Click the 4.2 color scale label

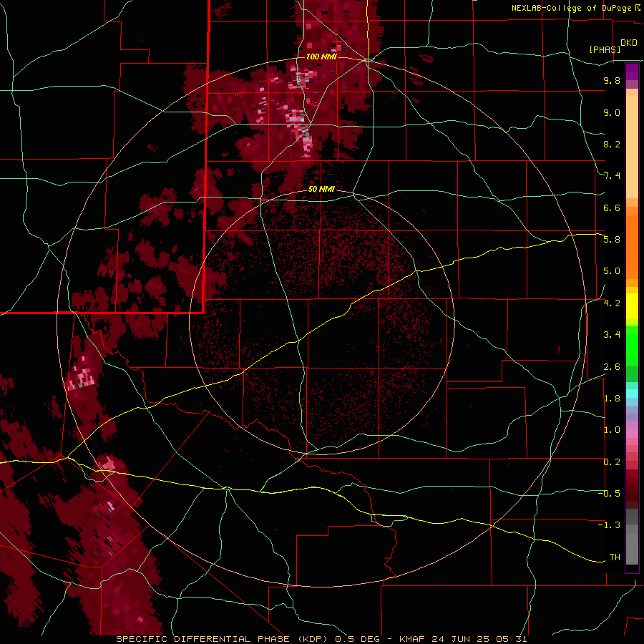tap(612, 303)
